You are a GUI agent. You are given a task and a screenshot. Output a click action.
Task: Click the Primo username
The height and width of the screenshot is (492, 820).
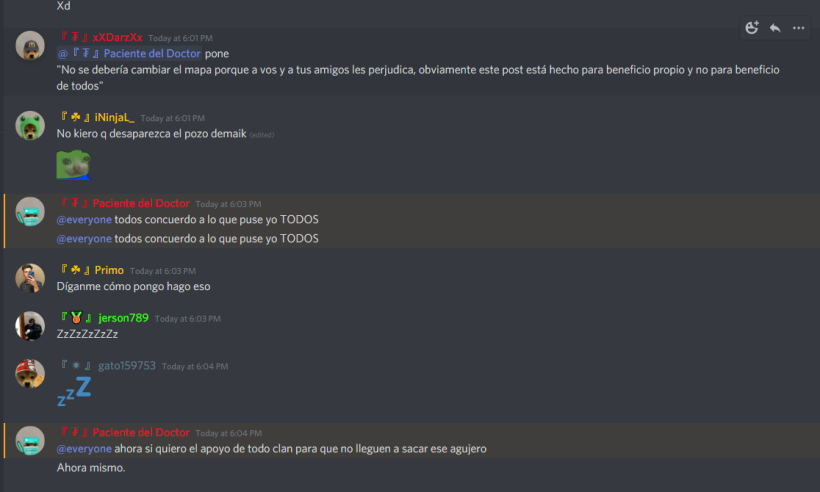(x=109, y=270)
